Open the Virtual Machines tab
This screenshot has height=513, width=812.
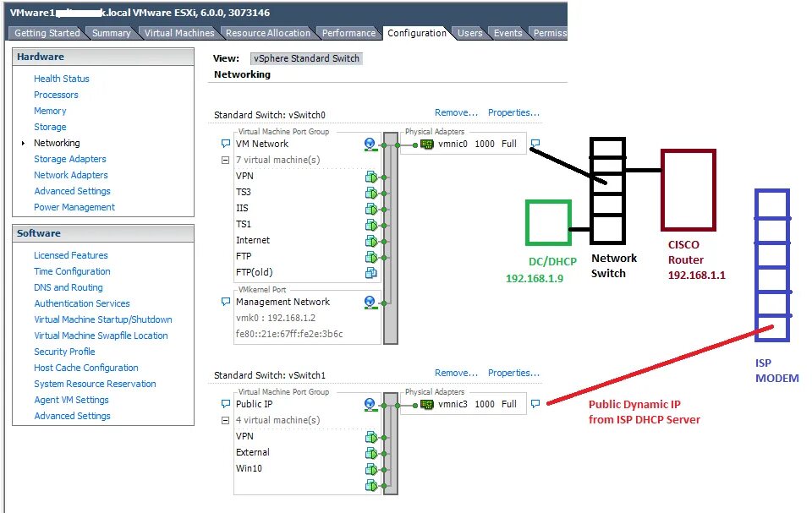click(x=179, y=33)
